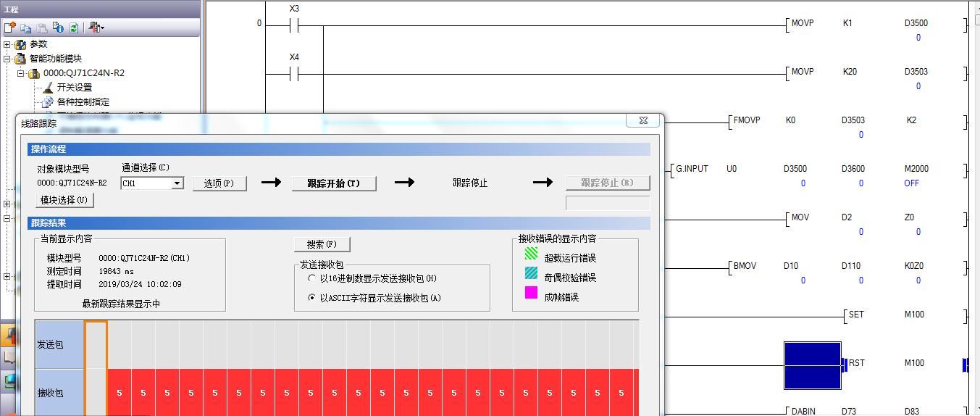
Task: Click the new data icon in project toolbar
Action: pos(9,28)
